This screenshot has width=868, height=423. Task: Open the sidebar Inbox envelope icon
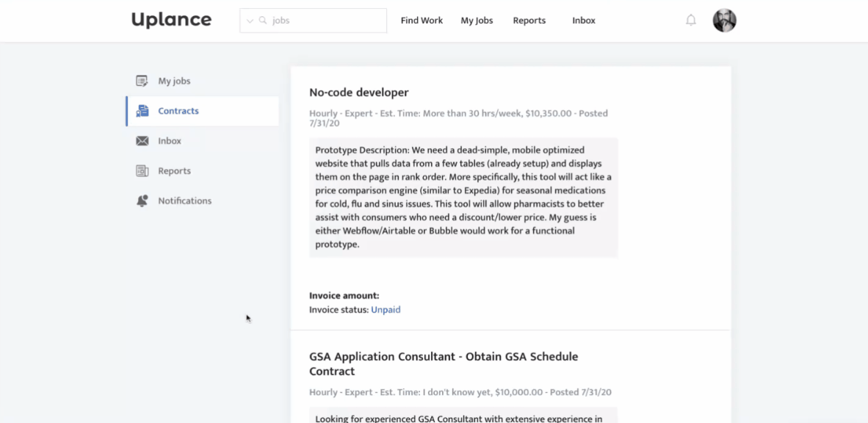(x=142, y=141)
